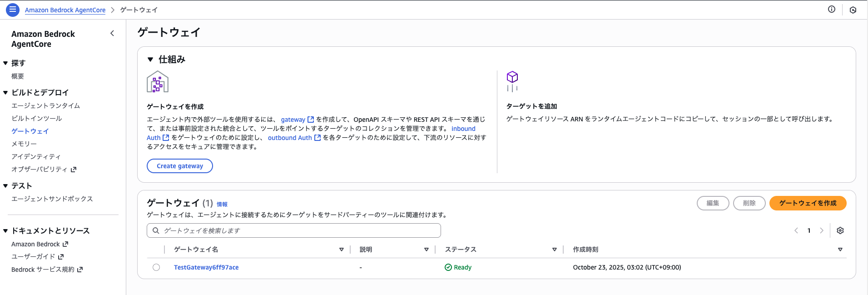Click the Create gateway outlined button
The image size is (868, 295).
[180, 166]
